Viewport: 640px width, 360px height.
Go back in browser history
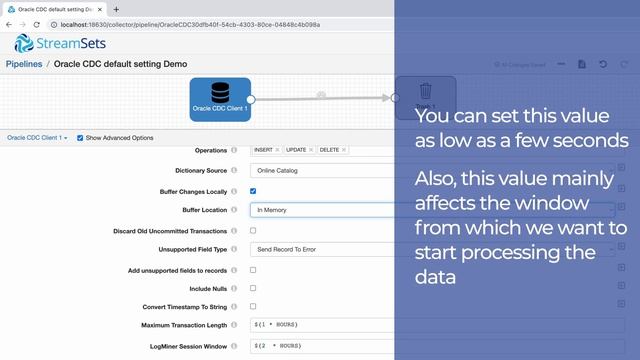(x=9, y=24)
